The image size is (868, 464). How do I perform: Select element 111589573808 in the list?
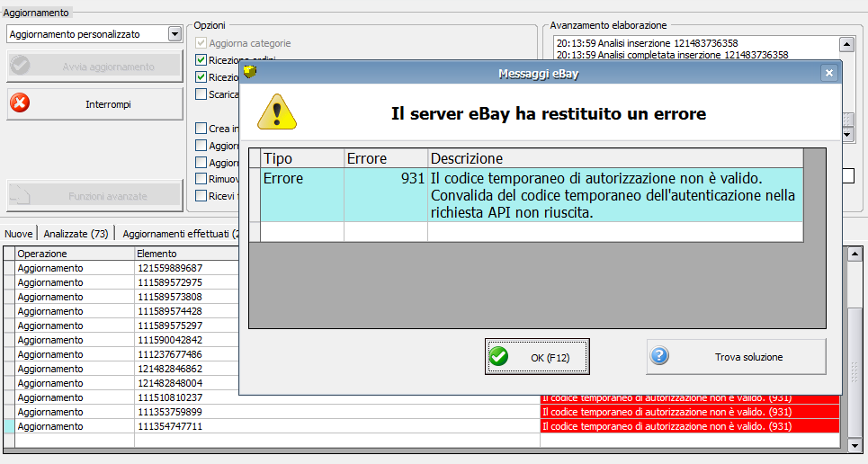pos(170,297)
